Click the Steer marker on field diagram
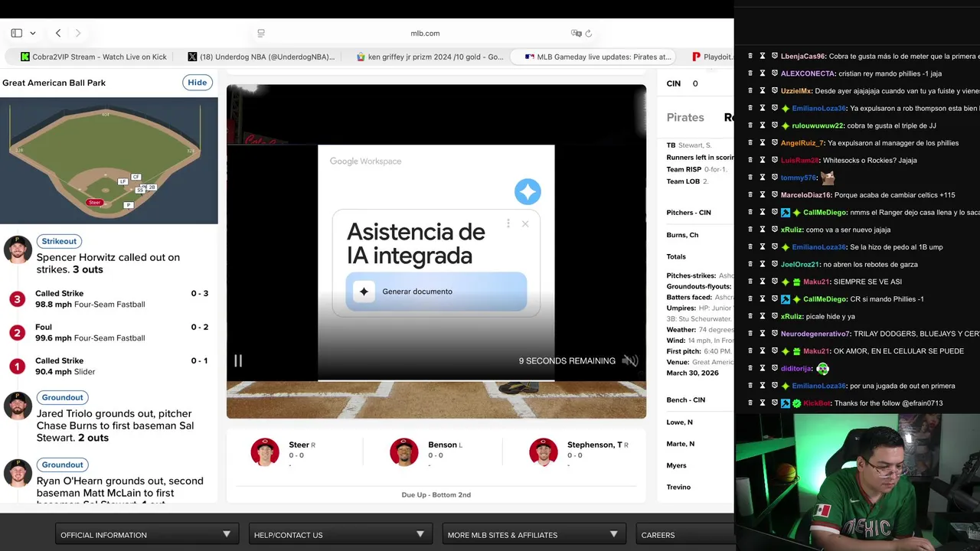This screenshot has height=551, width=980. (x=94, y=203)
